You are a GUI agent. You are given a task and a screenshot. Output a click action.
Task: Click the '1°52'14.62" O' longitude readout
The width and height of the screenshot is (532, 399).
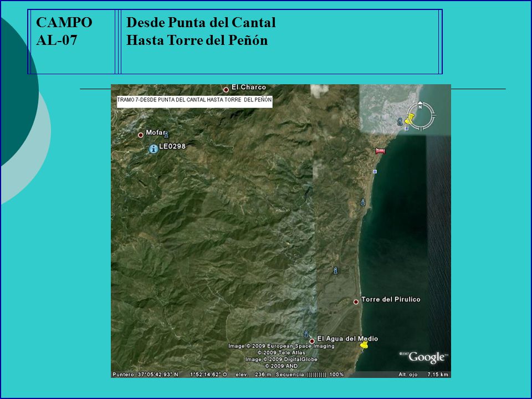208,375
